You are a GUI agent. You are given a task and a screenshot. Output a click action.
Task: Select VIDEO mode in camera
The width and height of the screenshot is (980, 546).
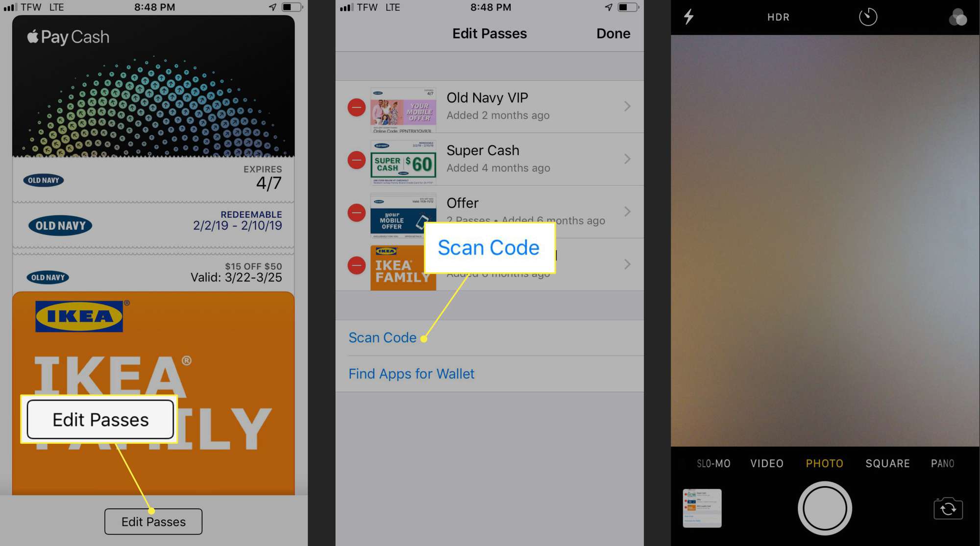pyautogui.click(x=767, y=463)
